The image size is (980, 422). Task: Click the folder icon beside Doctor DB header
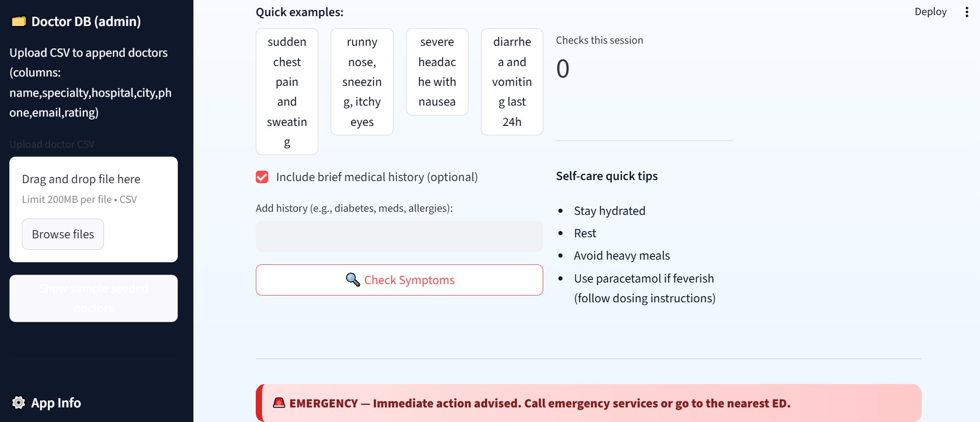pos(18,21)
